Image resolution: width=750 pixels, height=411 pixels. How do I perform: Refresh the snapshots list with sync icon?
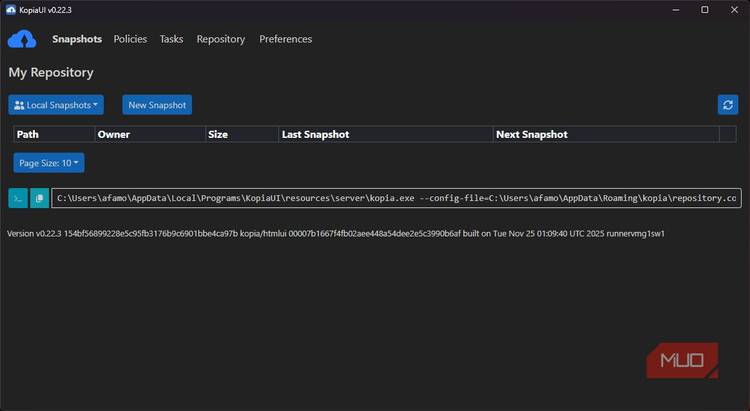pyautogui.click(x=728, y=105)
